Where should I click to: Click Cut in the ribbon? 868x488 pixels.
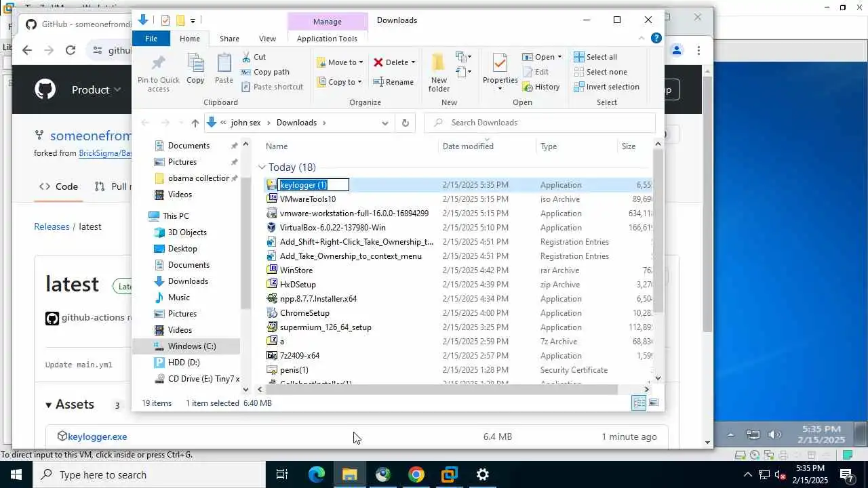pyautogui.click(x=253, y=57)
